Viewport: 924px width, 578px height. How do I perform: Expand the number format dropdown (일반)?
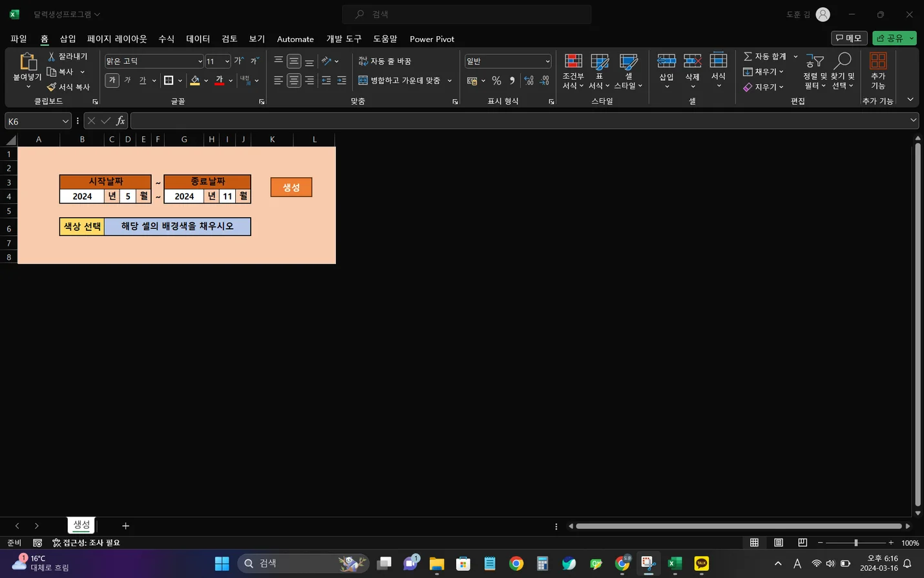(547, 61)
